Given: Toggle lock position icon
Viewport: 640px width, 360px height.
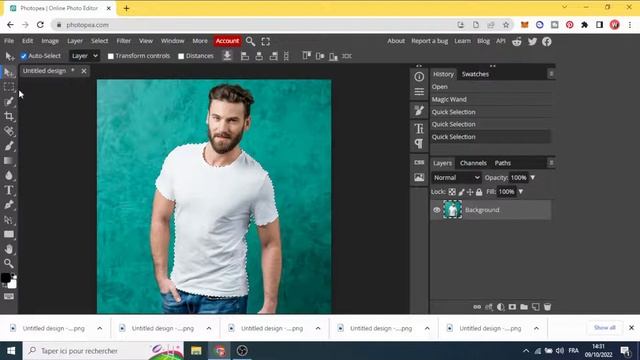Looking at the screenshot, I should (x=470, y=192).
